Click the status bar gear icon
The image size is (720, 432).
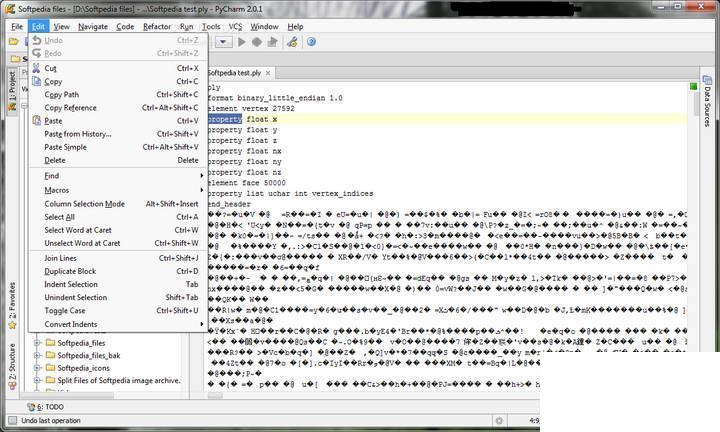499,420
